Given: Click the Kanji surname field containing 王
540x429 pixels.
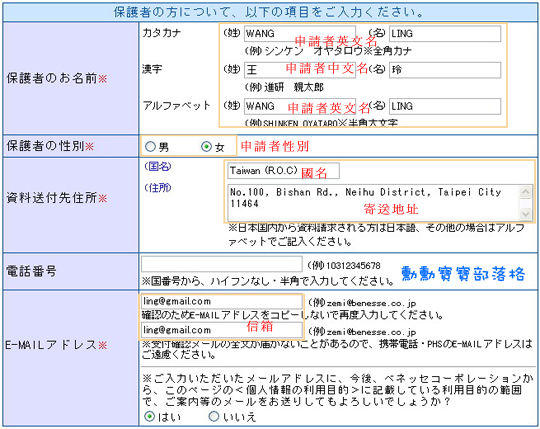Looking at the screenshot, I should (300, 70).
